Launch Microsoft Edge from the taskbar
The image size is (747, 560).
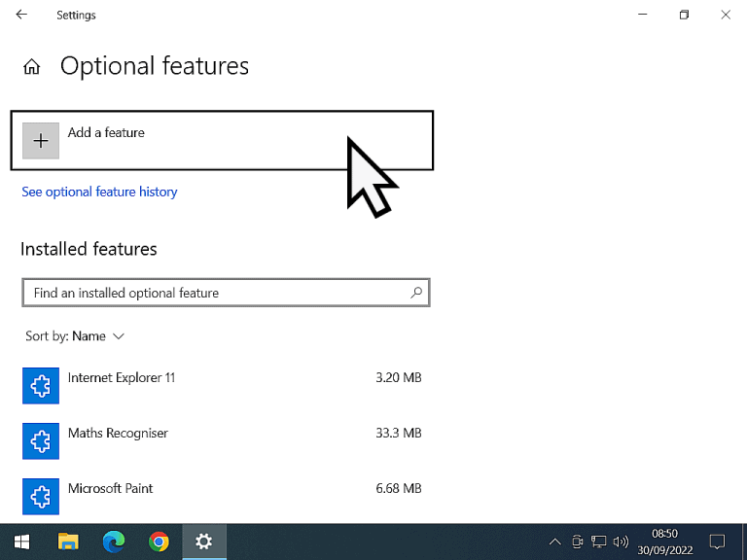(x=114, y=542)
